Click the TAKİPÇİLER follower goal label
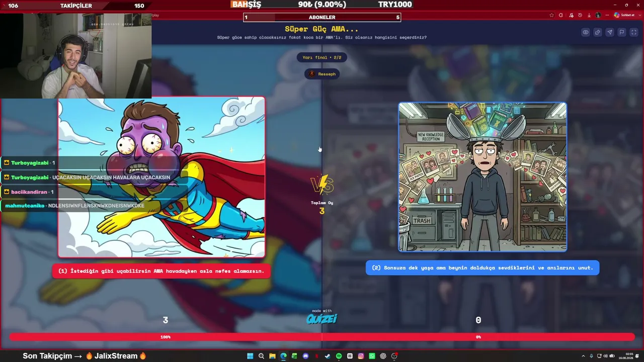The width and height of the screenshot is (644, 362). pyautogui.click(x=76, y=6)
